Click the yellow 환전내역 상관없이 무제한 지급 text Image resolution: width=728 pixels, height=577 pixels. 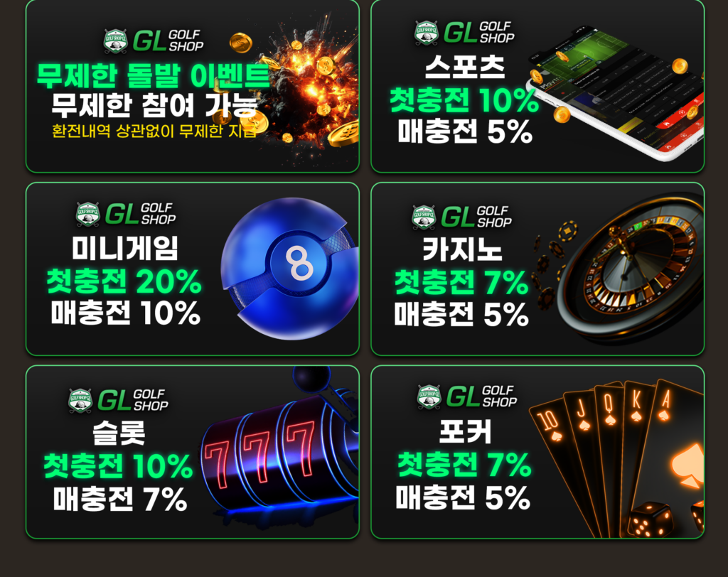[x=154, y=131]
